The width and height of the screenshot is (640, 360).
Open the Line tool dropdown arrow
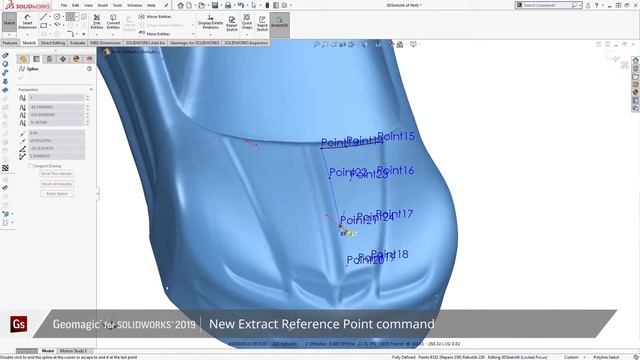[x=49, y=17]
